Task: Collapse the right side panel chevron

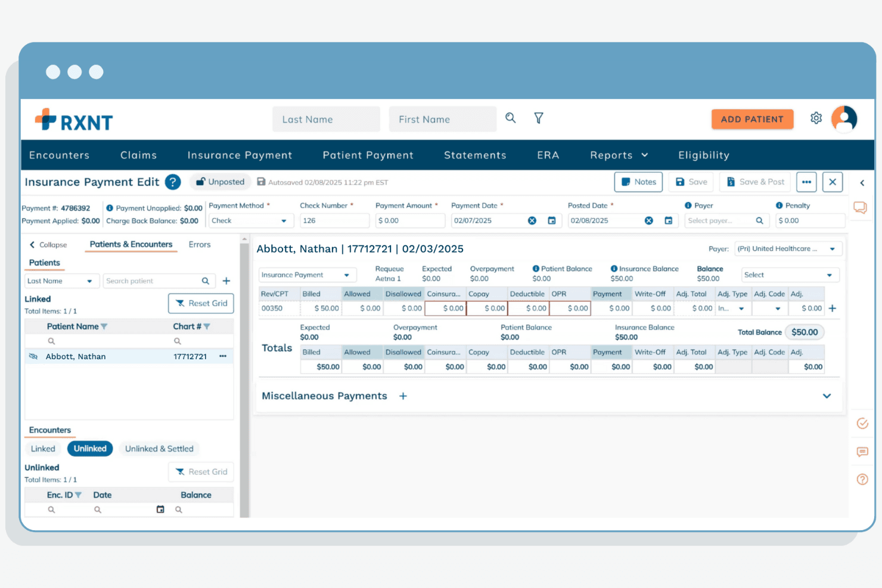Action: pyautogui.click(x=862, y=183)
